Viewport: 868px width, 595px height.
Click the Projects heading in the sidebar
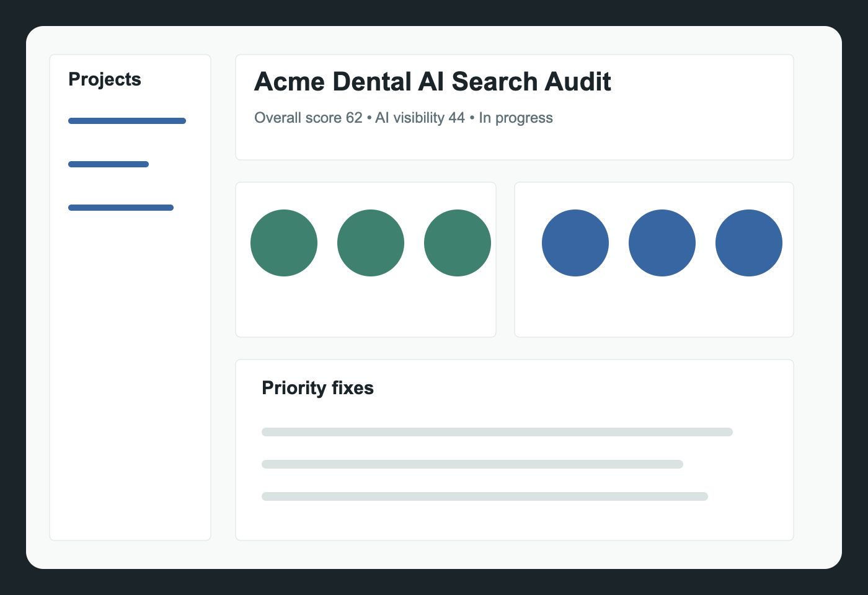point(105,79)
